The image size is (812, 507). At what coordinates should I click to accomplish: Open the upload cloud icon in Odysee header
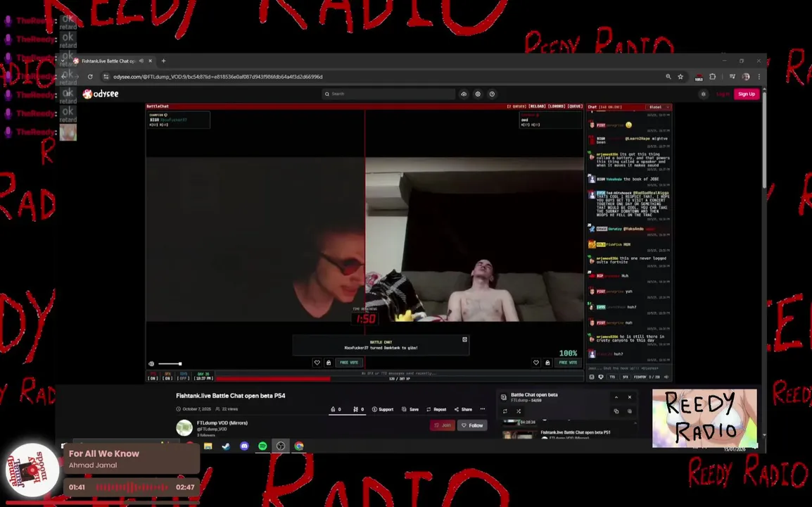click(464, 94)
